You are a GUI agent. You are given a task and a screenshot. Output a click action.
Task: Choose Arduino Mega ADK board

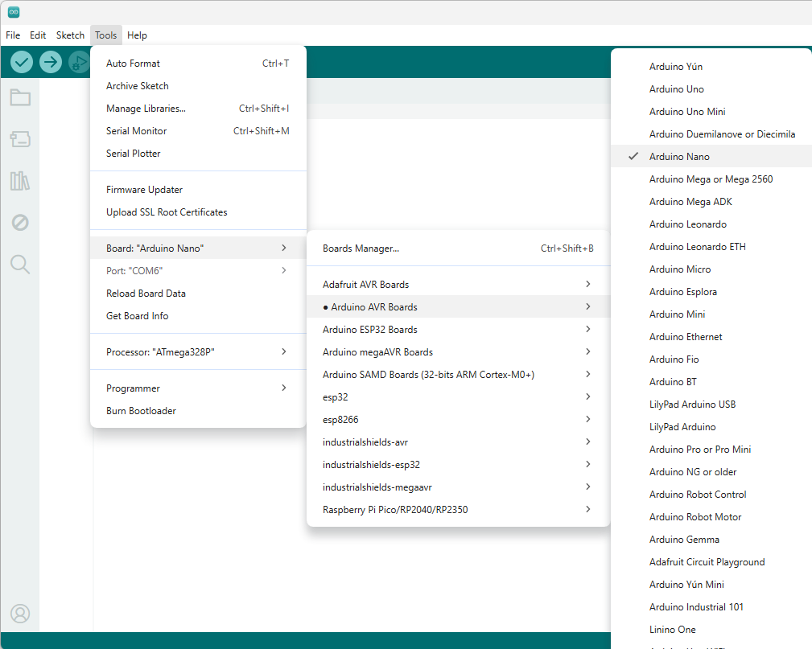coord(711,201)
